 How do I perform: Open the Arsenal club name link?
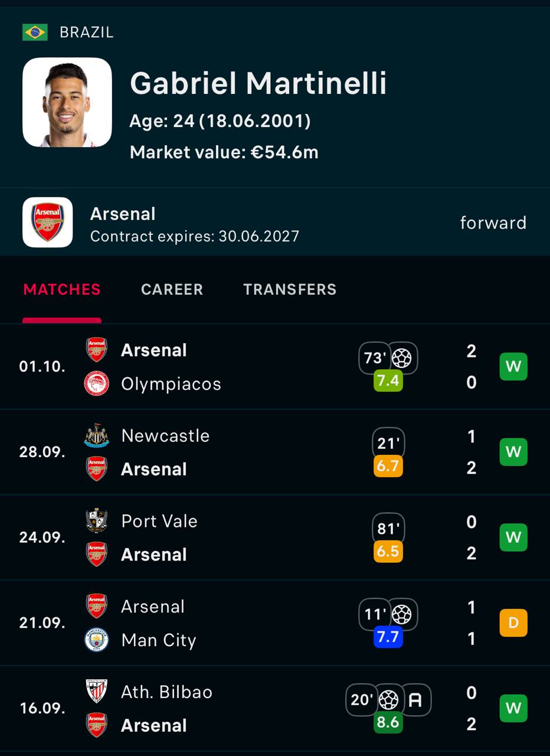[123, 214]
